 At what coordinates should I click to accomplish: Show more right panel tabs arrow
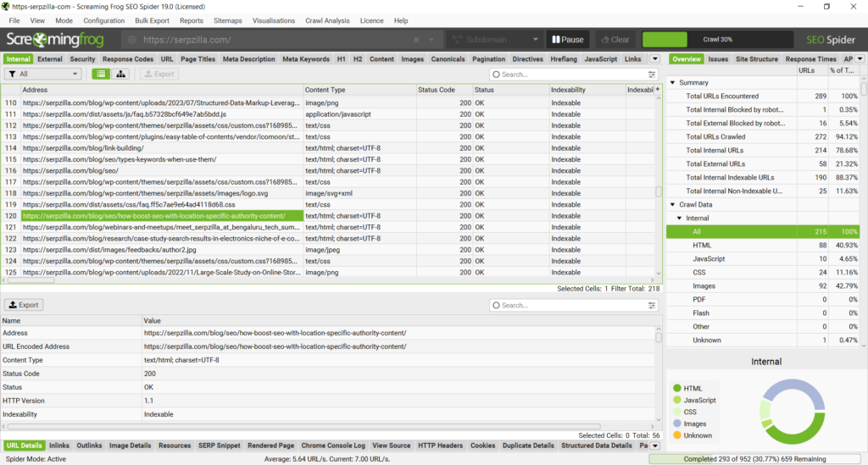860,58
